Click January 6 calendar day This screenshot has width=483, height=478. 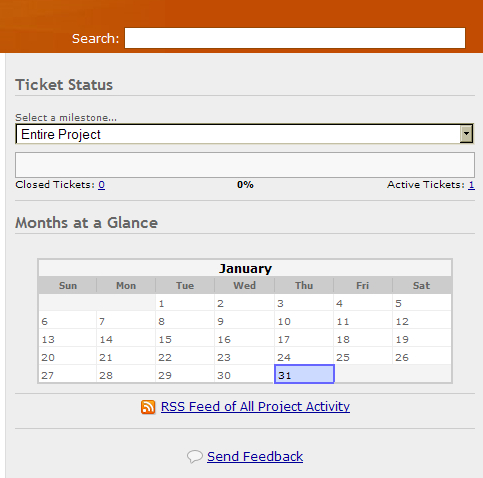(x=68, y=321)
